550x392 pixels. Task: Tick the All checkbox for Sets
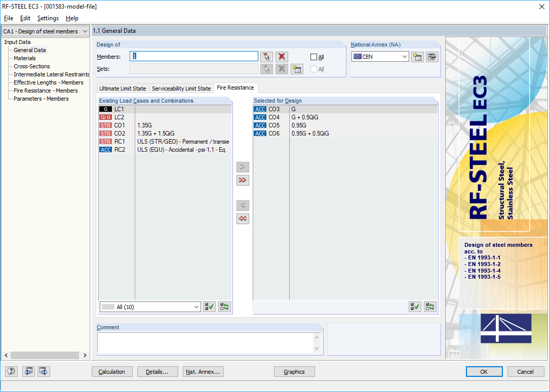tap(313, 69)
